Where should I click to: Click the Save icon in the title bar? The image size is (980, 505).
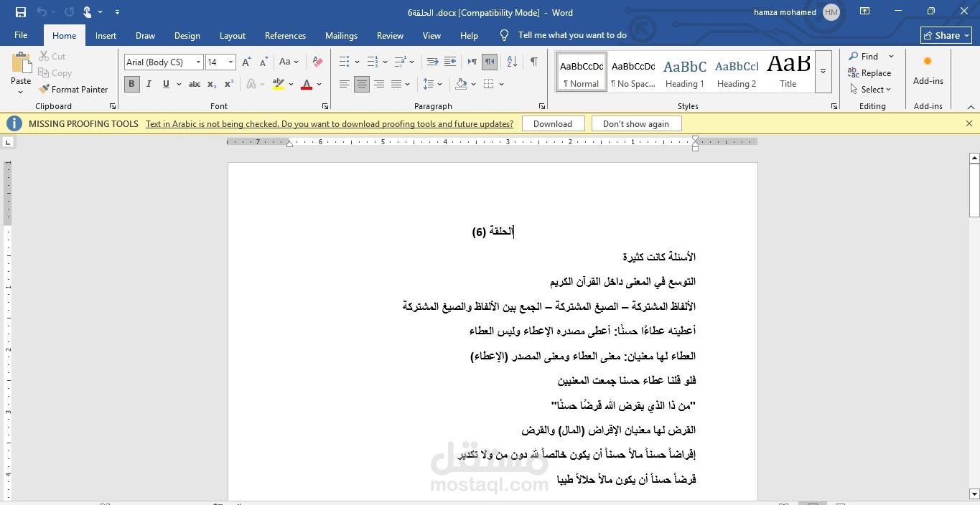click(21, 12)
